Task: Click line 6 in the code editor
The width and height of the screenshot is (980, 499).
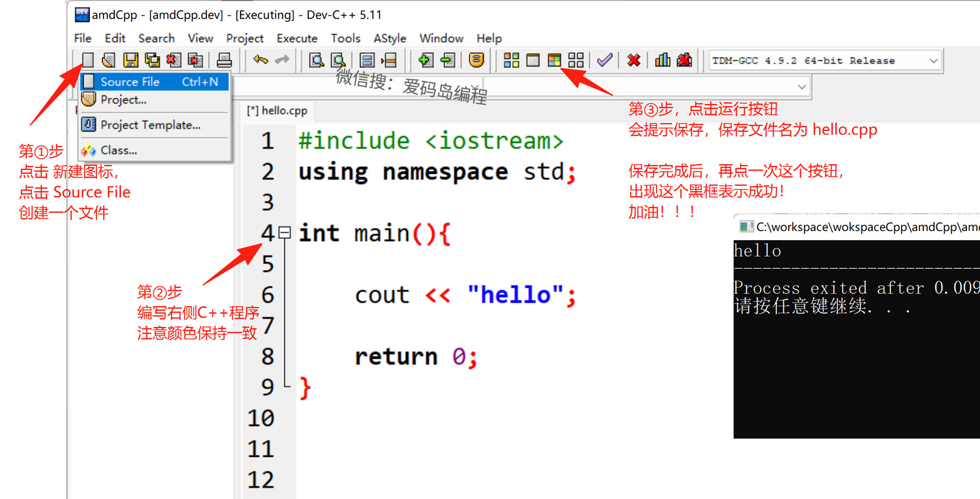Action: [463, 295]
